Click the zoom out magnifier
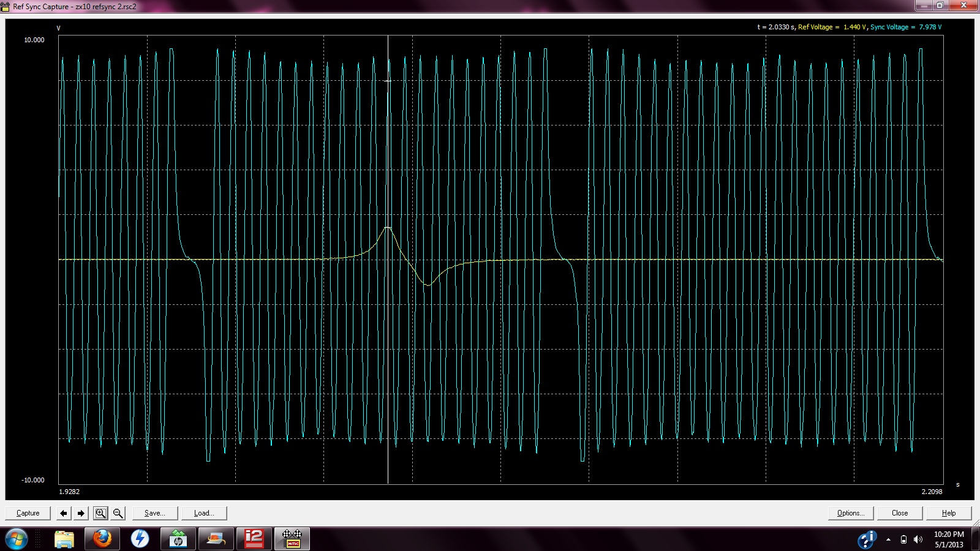The width and height of the screenshot is (980, 551). [118, 513]
